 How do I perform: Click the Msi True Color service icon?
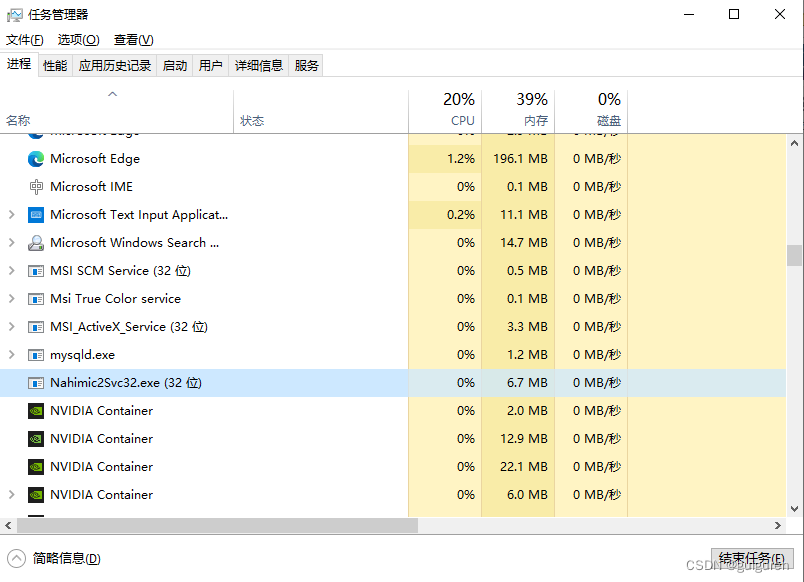coord(36,299)
